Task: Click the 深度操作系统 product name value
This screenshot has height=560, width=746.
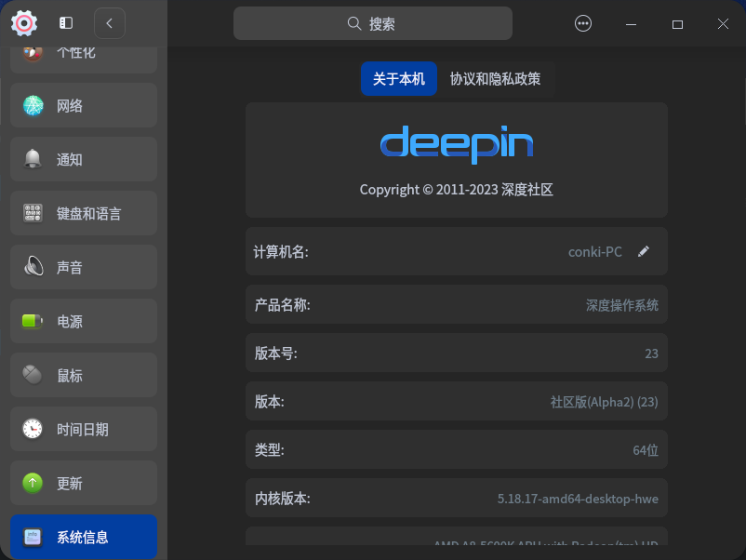Action: click(622, 305)
